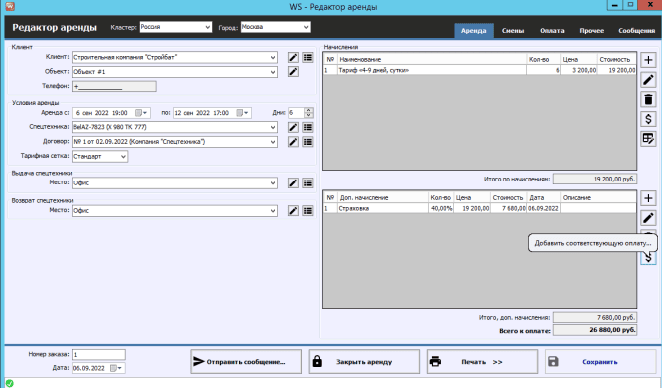The image size is (662, 388).
Task: Open calendar picker for order Дата
Action: tap(116, 368)
